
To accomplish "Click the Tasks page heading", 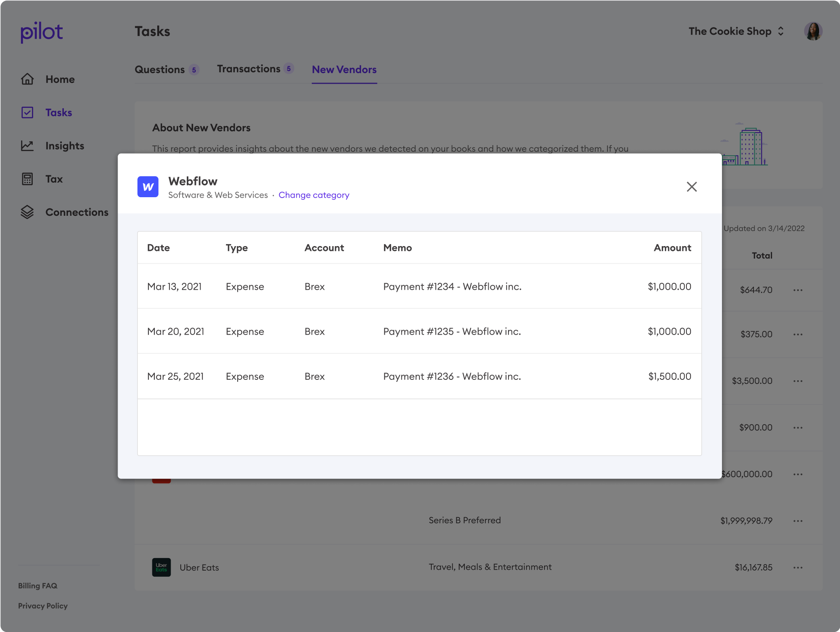I will click(x=152, y=31).
